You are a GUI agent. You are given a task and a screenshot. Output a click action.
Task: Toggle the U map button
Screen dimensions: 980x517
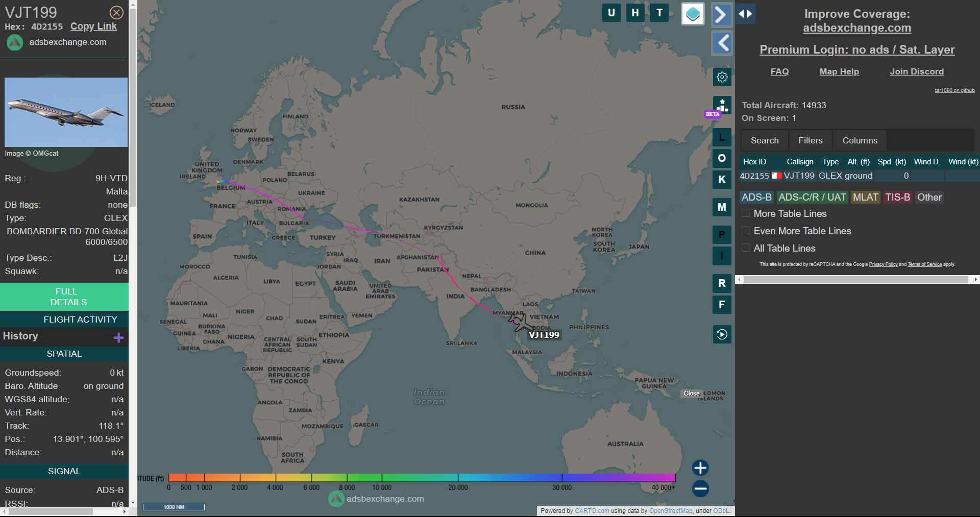pyautogui.click(x=611, y=13)
